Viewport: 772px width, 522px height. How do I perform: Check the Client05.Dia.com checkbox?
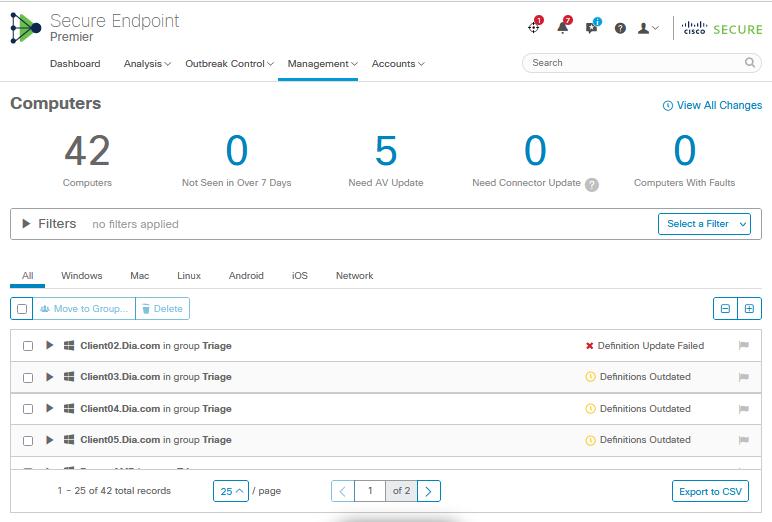tap(28, 440)
